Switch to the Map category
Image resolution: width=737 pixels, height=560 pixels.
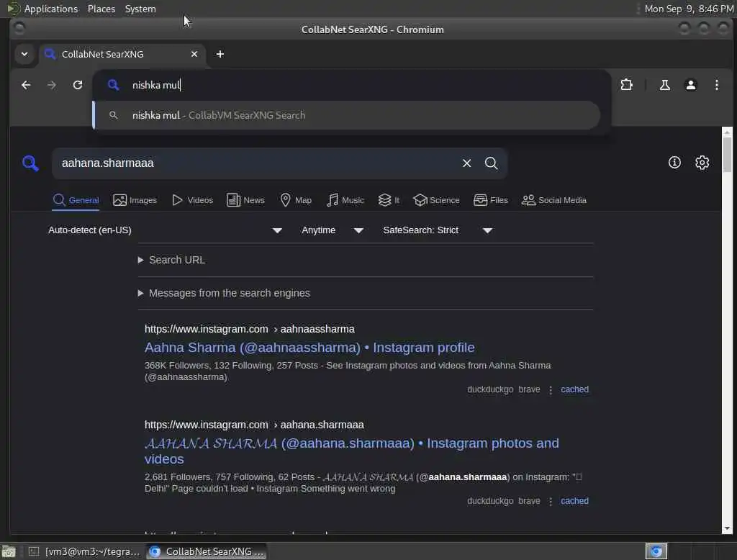296,200
